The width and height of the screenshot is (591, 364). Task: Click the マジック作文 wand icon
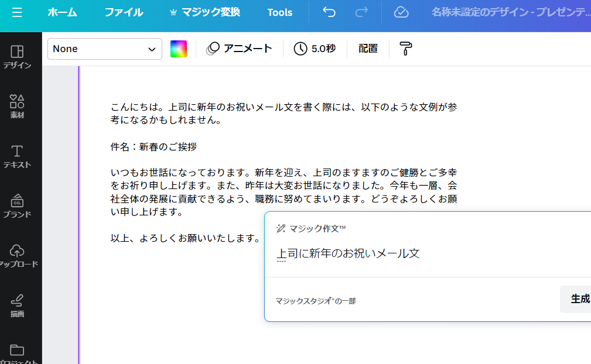[281, 228]
